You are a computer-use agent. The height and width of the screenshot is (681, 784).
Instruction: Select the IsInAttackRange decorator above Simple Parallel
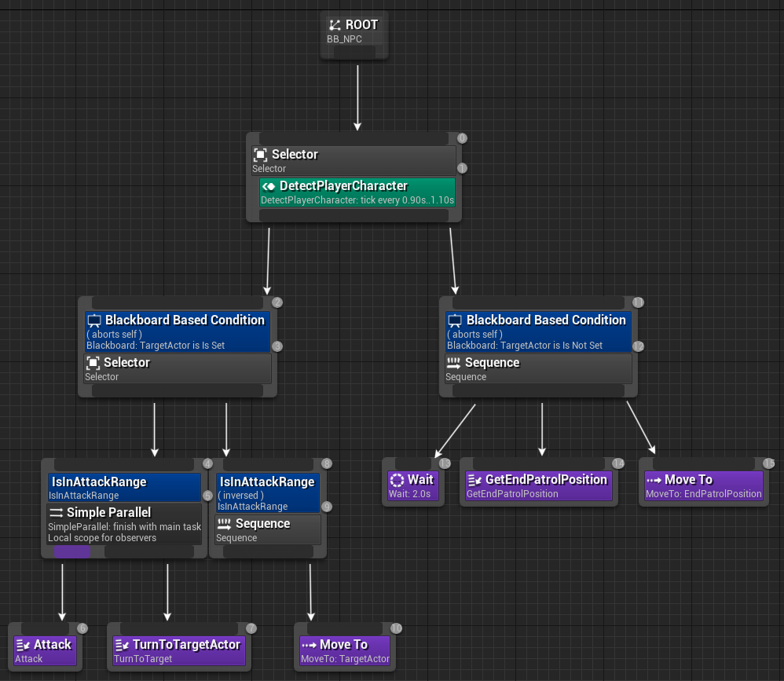click(x=124, y=488)
